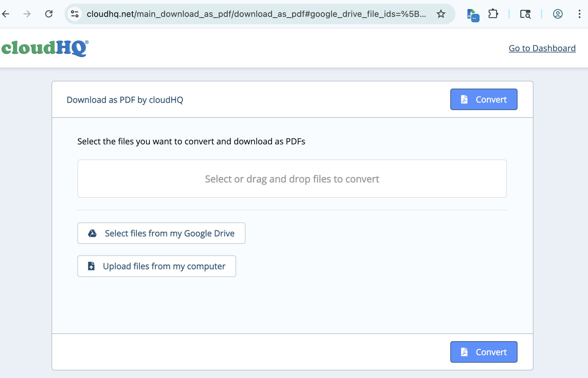The image size is (588, 378).
Task: Click the address bar URL text
Action: pyautogui.click(x=256, y=14)
